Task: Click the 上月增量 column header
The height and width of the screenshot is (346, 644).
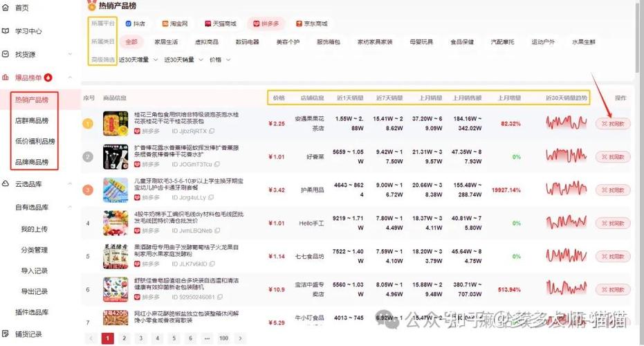Action: click(509, 98)
